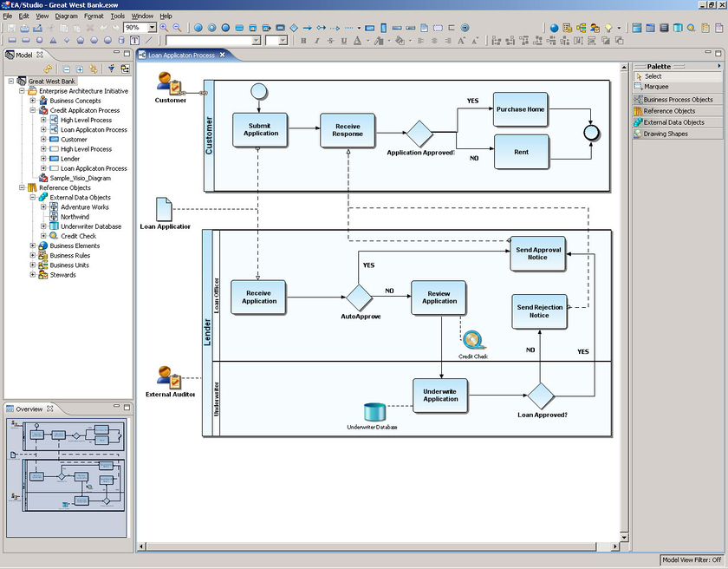Click expand all in the Model panel
This screenshot has width=728, height=569.
(80, 69)
